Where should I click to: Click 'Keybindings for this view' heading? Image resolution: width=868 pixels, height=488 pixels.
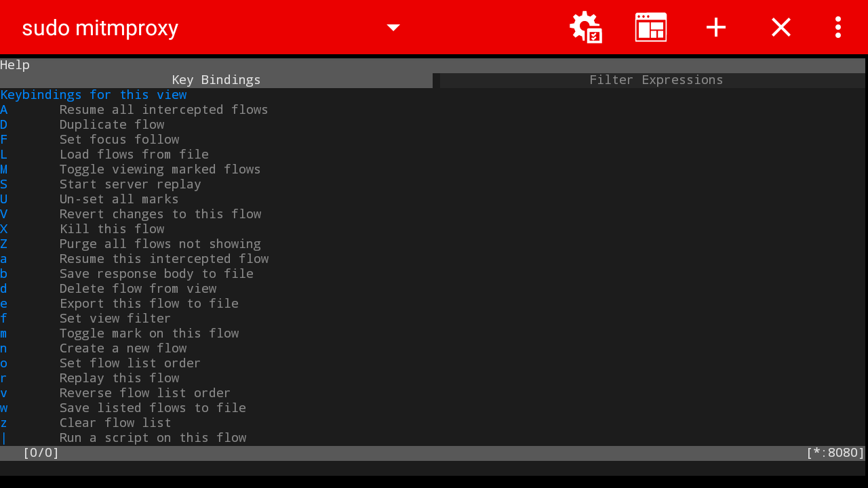click(x=94, y=95)
